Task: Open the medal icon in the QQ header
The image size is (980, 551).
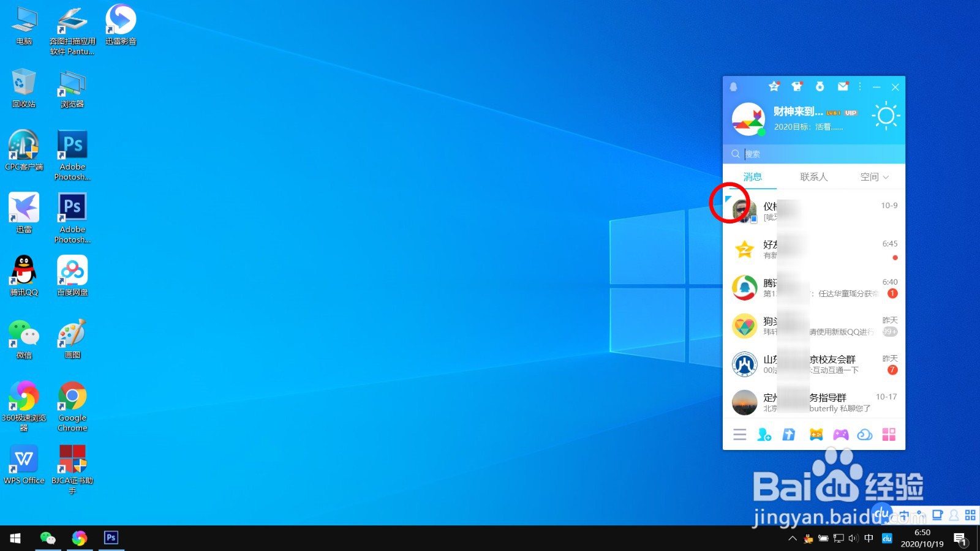Action: [820, 86]
